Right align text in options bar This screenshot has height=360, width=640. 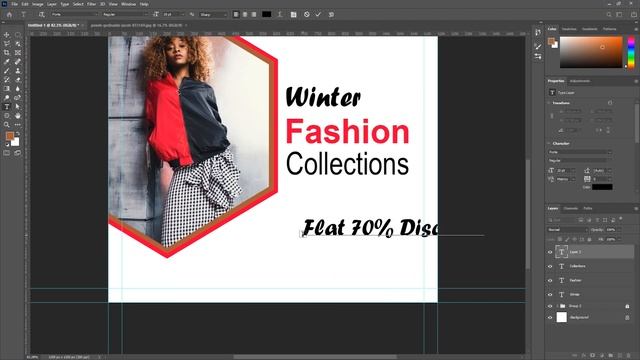(254, 14)
